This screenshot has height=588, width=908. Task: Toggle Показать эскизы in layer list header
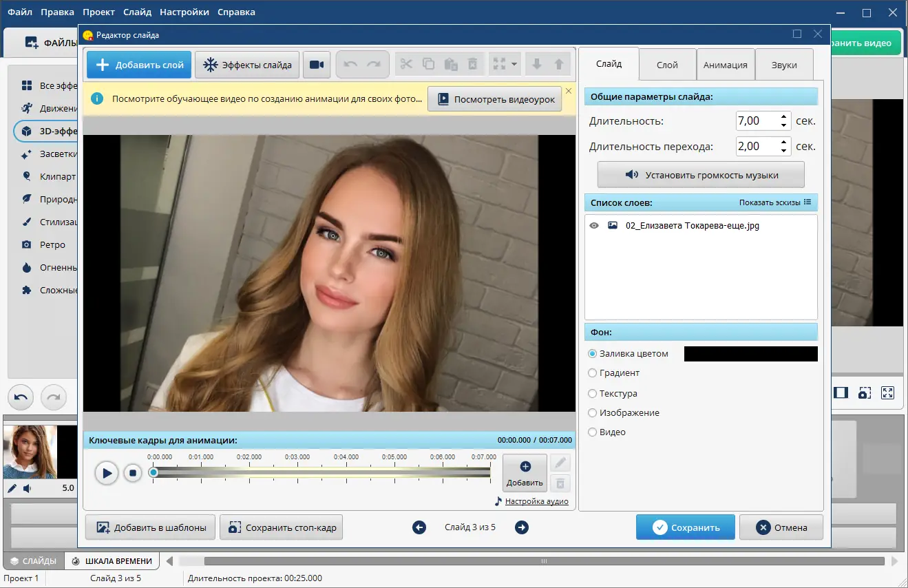coord(775,202)
